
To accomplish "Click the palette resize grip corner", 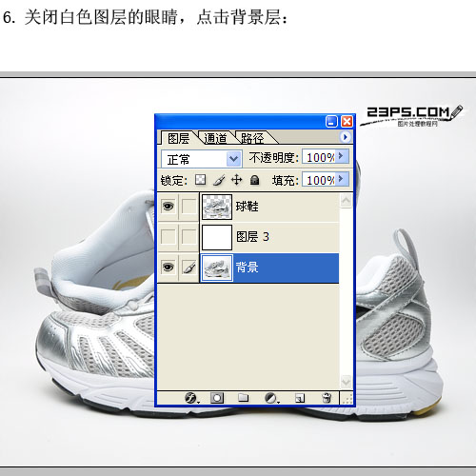I will pos(347,399).
